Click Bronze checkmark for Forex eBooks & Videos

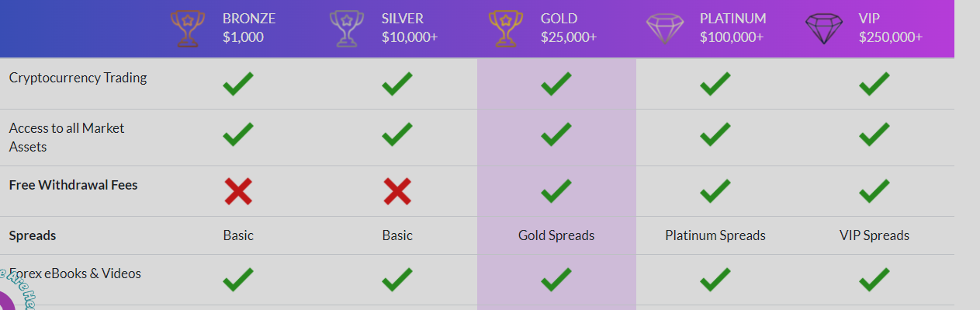click(x=238, y=279)
